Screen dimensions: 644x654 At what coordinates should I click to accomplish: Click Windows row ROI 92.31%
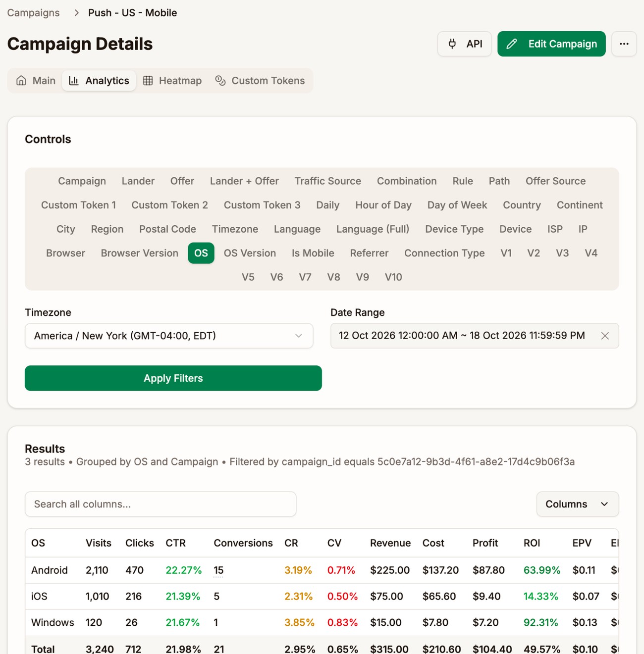coord(541,623)
